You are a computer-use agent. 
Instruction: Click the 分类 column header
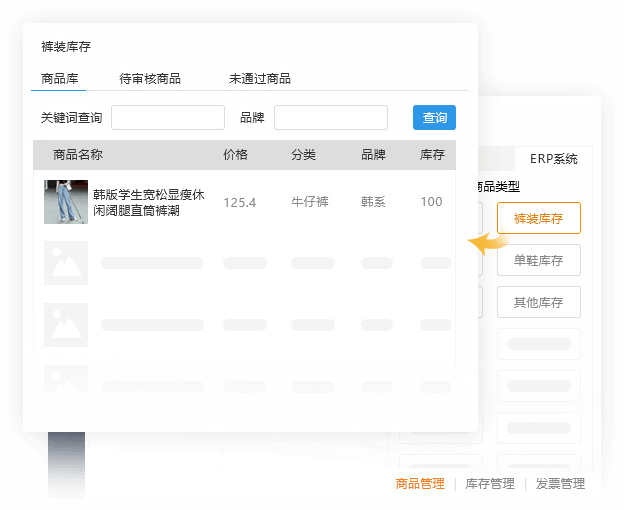click(x=303, y=154)
